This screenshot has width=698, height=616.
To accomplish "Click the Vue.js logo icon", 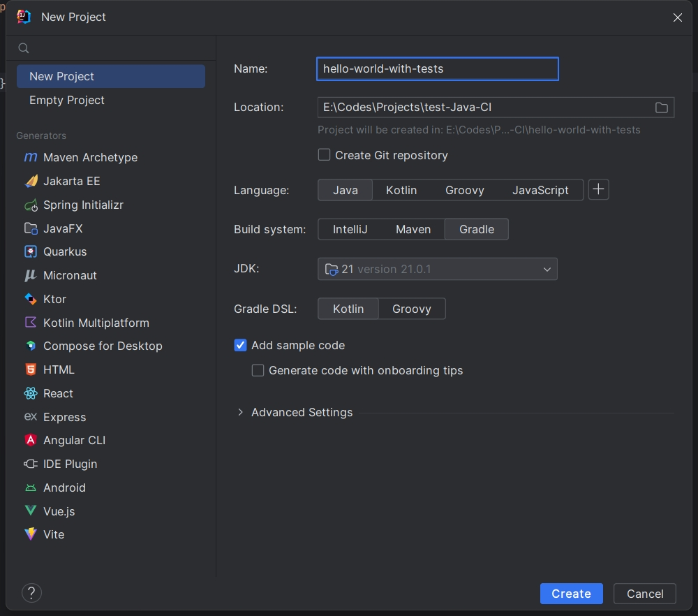I will (x=31, y=511).
